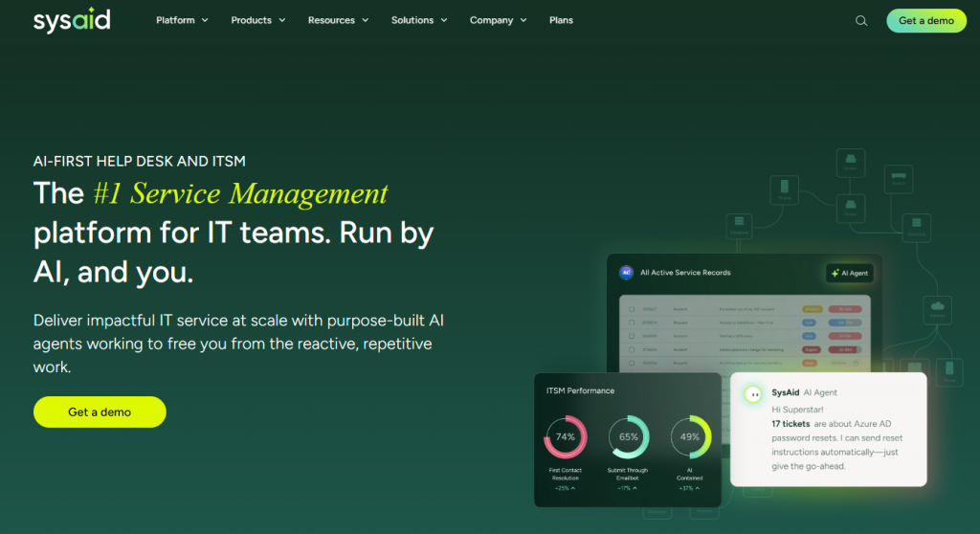Click the 'Hi Superstar!' greeting

tap(797, 410)
